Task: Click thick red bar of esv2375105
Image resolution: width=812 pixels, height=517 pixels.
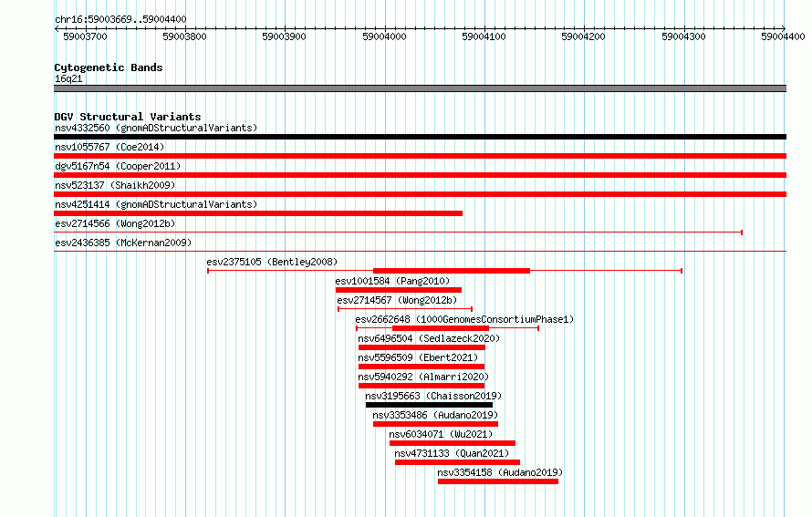Action: (x=452, y=271)
